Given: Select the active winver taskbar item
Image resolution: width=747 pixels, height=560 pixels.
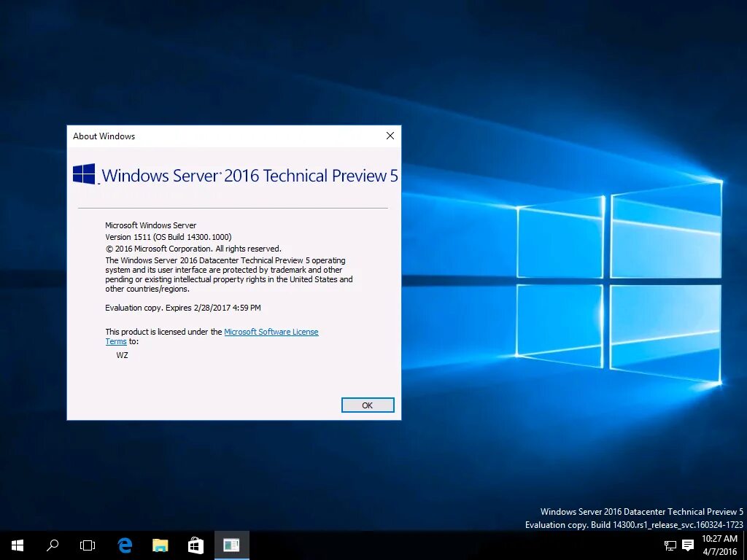Looking at the screenshot, I should click(x=231, y=545).
